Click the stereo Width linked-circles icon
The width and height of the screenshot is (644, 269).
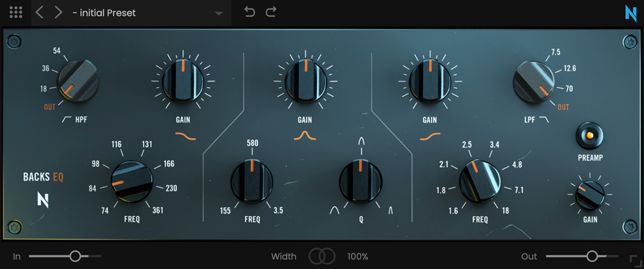point(322,256)
